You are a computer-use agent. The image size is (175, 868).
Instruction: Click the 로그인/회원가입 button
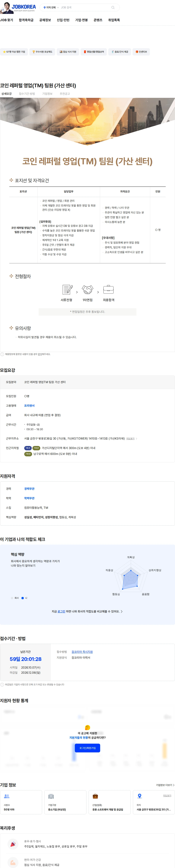tap(87, 748)
